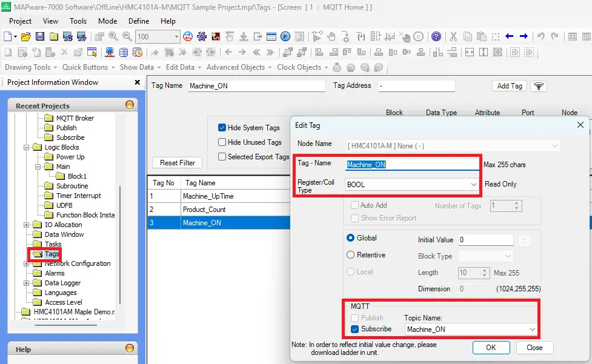Screen dimensions: 592x364
Task: Click the blue right arrow toolbar icon
Action: click(x=524, y=36)
